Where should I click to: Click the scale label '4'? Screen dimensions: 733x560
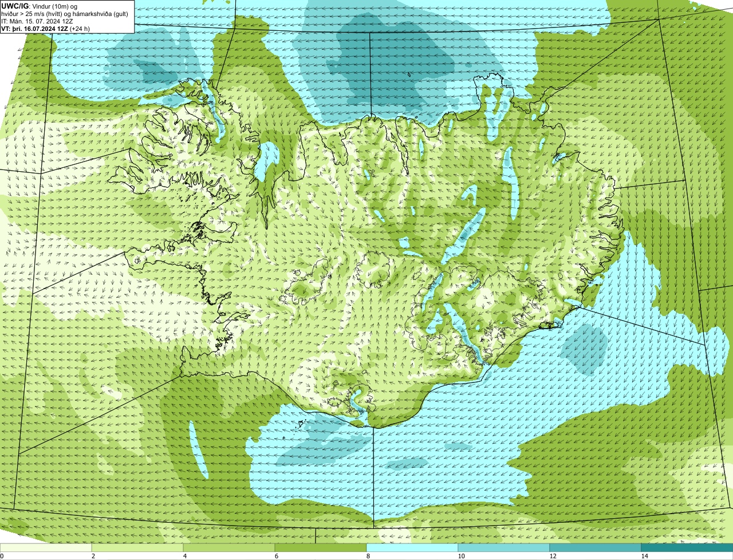pyautogui.click(x=184, y=556)
